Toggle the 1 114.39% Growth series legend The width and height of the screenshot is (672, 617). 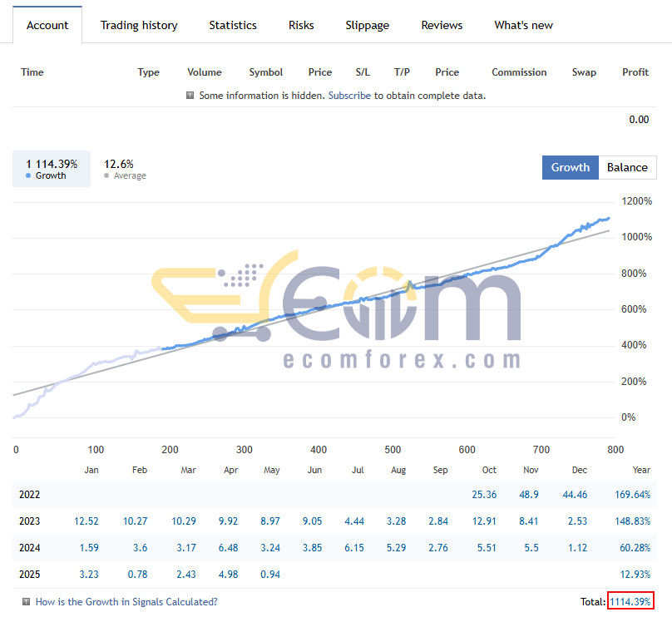52,169
